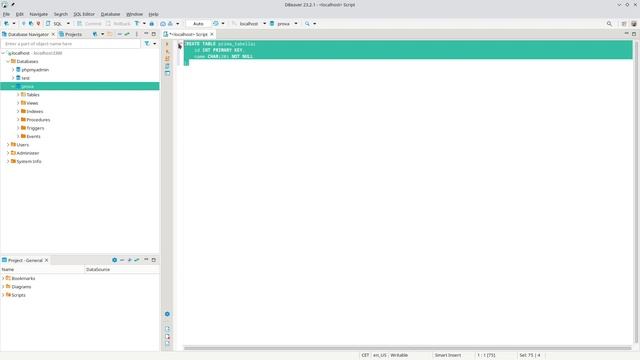640x360 pixels.
Task: Collapse all items in Project panel
Action: click(x=122, y=260)
